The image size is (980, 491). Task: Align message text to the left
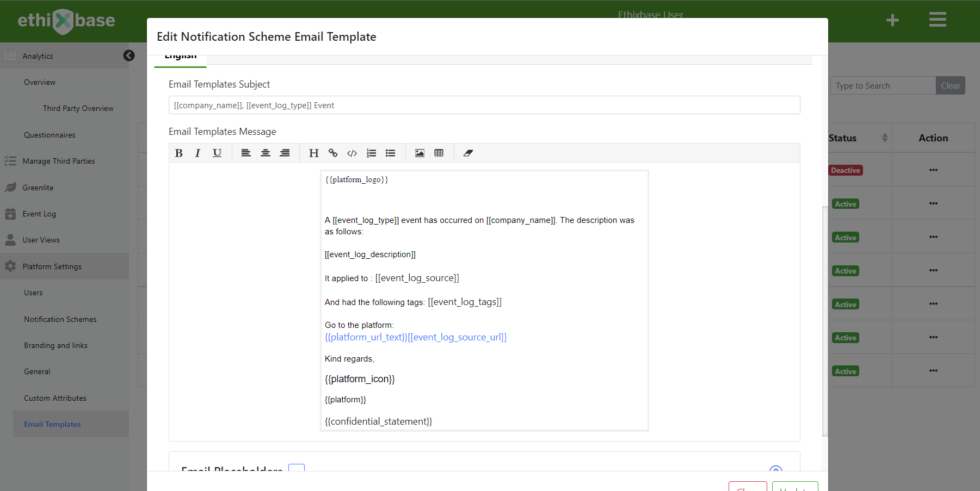coord(246,153)
